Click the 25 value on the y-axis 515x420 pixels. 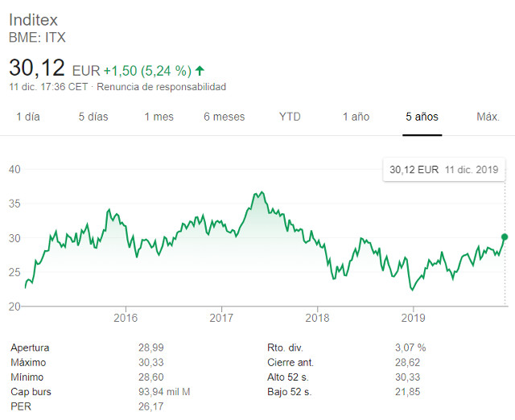coord(14,272)
